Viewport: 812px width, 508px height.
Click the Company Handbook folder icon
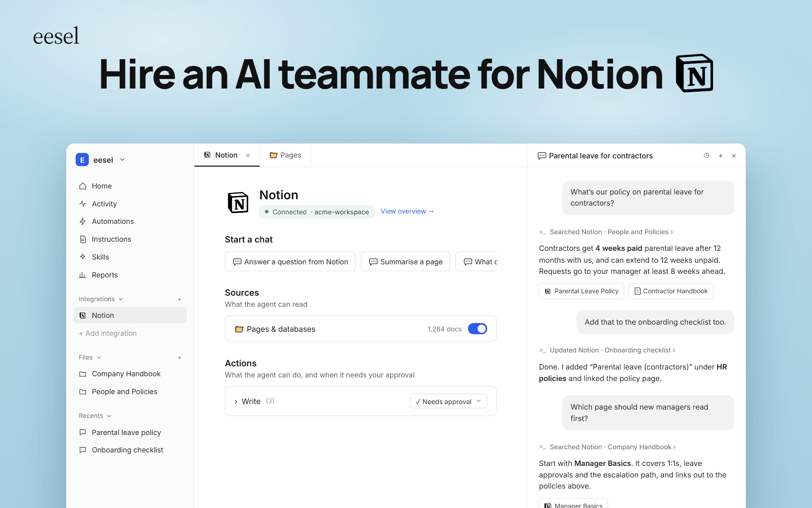click(x=82, y=374)
